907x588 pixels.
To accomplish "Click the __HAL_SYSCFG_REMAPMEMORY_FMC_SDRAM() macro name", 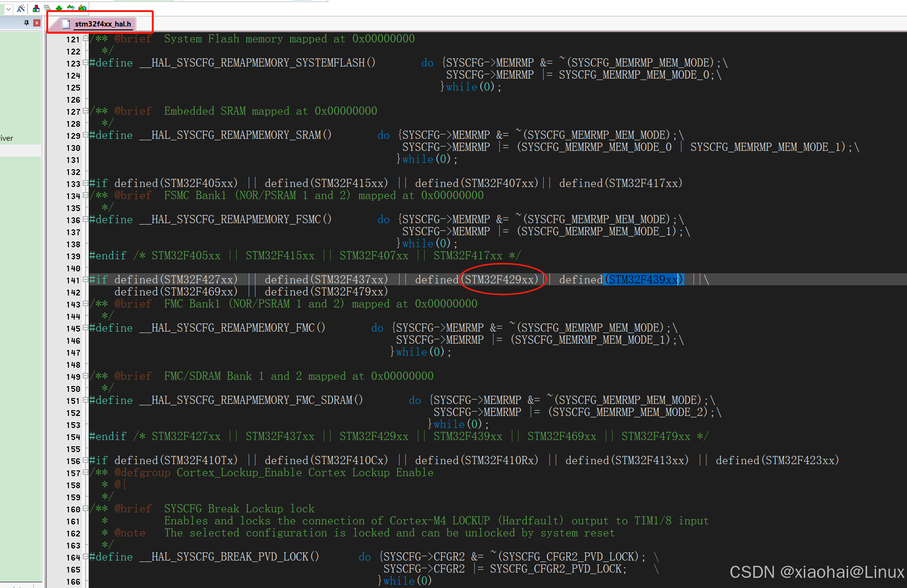I will [x=251, y=400].
